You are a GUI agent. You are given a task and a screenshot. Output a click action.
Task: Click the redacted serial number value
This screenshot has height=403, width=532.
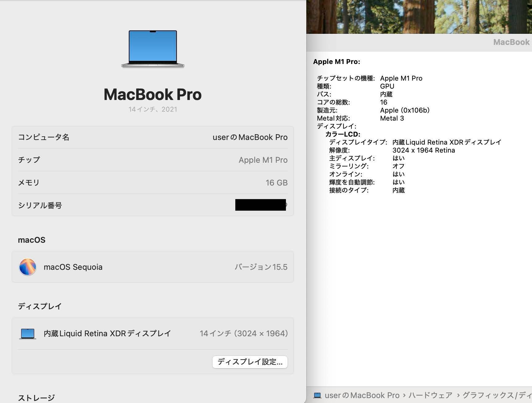point(260,205)
